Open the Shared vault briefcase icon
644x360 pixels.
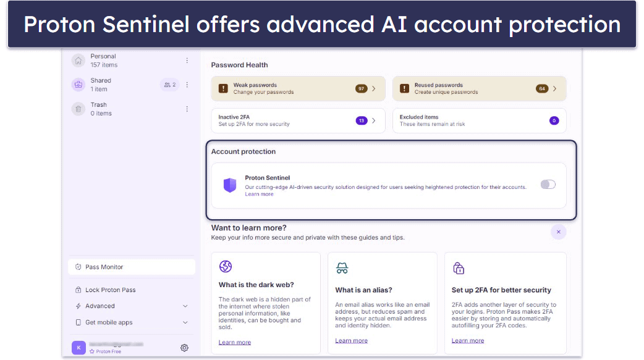[78, 85]
